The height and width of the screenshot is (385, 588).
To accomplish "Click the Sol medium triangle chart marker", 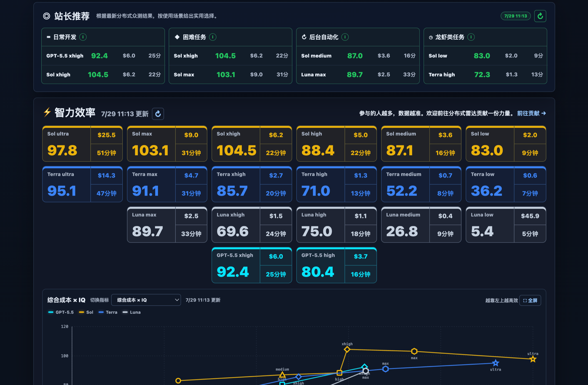I will (x=282, y=375).
